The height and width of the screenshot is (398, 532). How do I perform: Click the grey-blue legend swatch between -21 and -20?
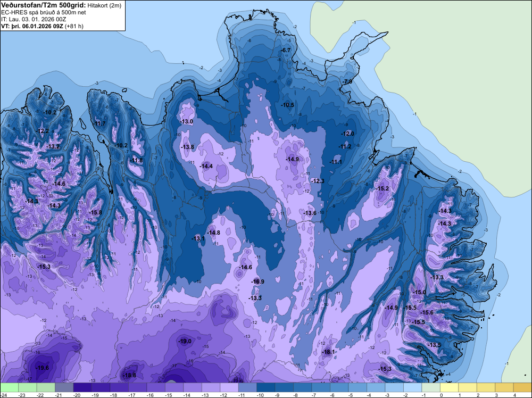click(64, 388)
